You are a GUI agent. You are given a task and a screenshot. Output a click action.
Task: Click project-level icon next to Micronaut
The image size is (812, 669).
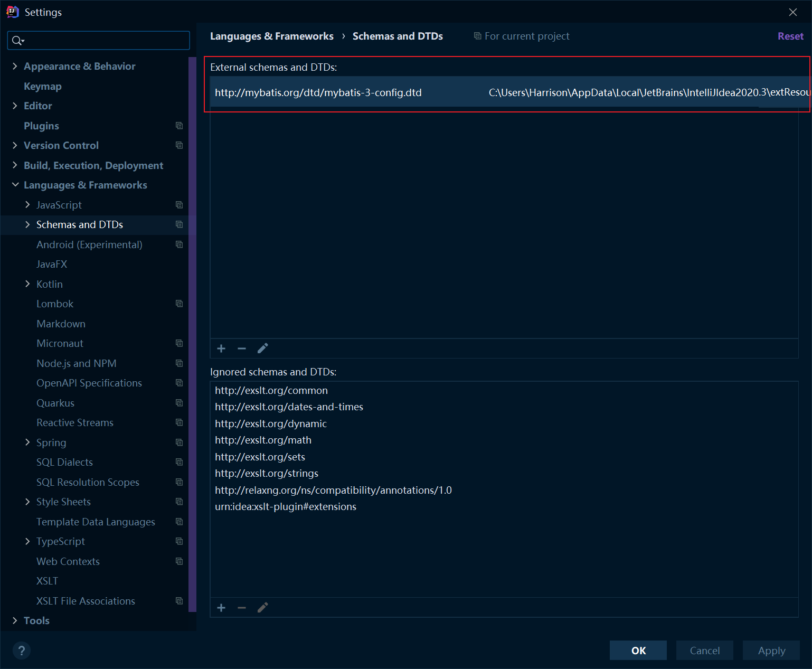[x=180, y=343]
